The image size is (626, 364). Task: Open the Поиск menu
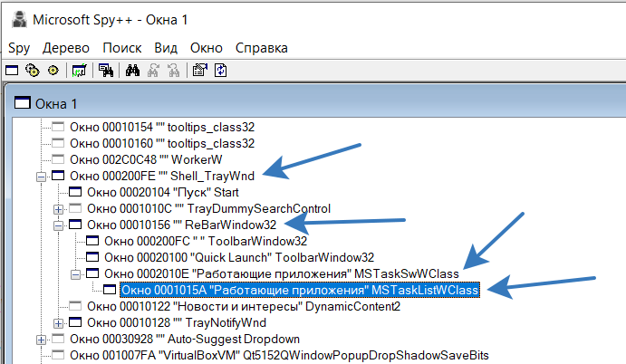(x=122, y=48)
